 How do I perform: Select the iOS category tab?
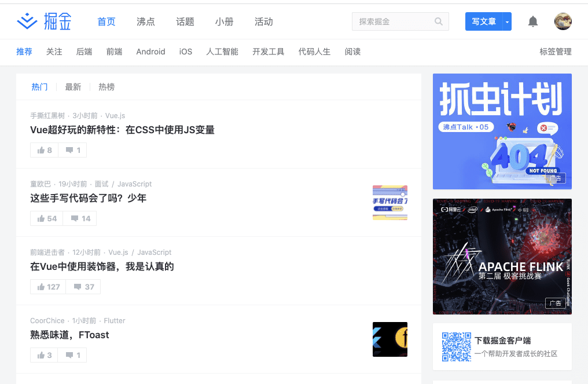(186, 52)
